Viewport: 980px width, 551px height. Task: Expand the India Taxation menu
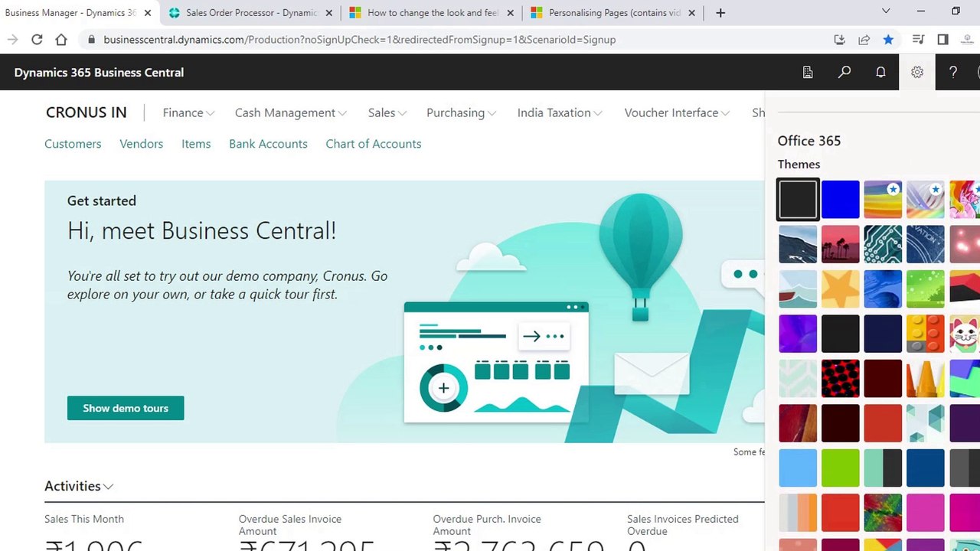pos(560,112)
